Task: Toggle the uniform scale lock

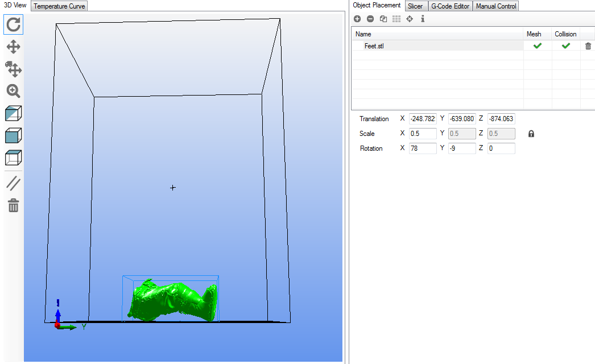Action: coord(531,134)
